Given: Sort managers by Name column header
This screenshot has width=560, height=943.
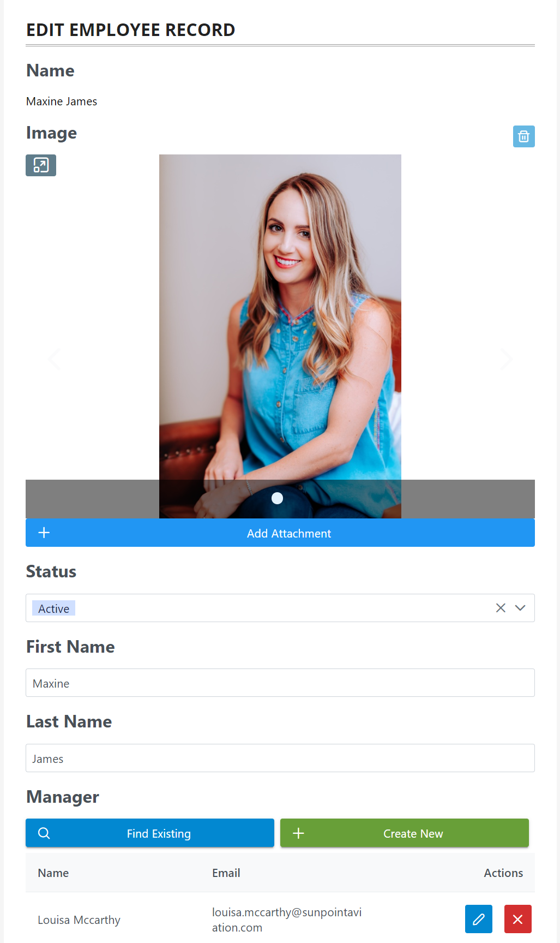Looking at the screenshot, I should (x=53, y=873).
